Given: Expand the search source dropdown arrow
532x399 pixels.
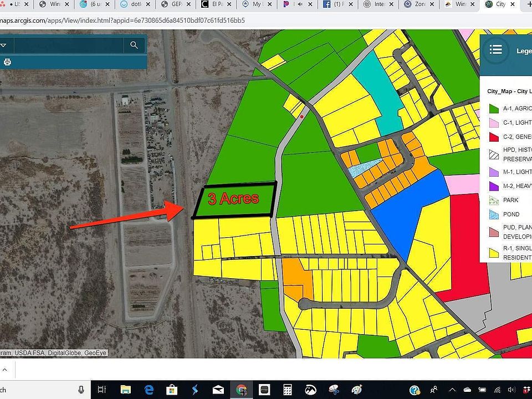Looking at the screenshot, I should coord(3,45).
